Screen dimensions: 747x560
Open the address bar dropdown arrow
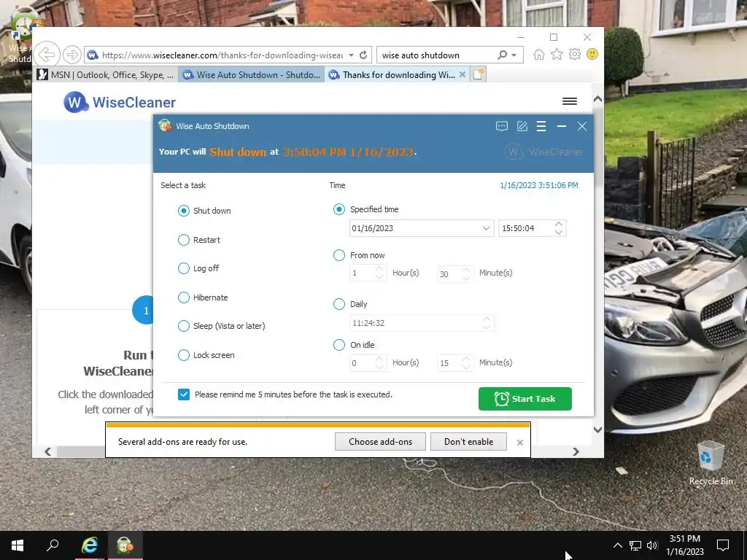pyautogui.click(x=351, y=55)
